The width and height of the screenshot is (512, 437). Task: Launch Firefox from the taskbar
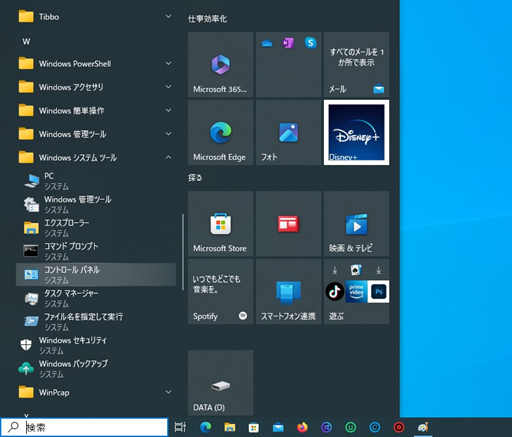302,427
